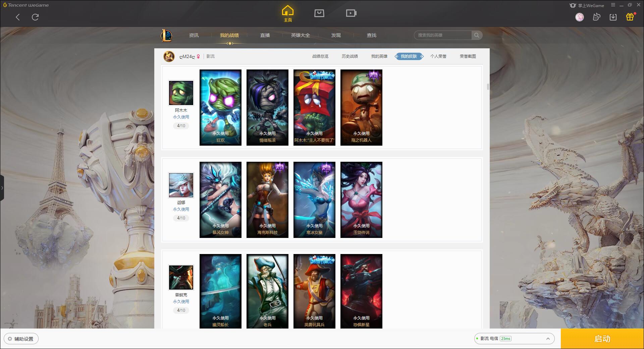Switch to 查找 tab
The height and width of the screenshot is (349, 644).
click(372, 35)
